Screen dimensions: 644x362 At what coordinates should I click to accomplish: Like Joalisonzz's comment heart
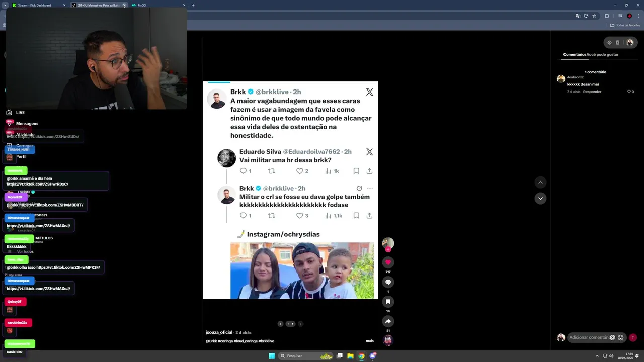[629, 92]
